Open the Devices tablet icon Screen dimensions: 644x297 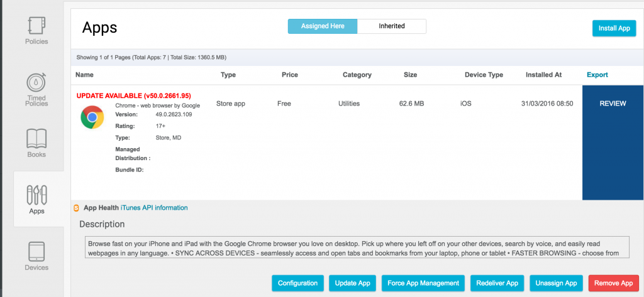click(x=36, y=251)
